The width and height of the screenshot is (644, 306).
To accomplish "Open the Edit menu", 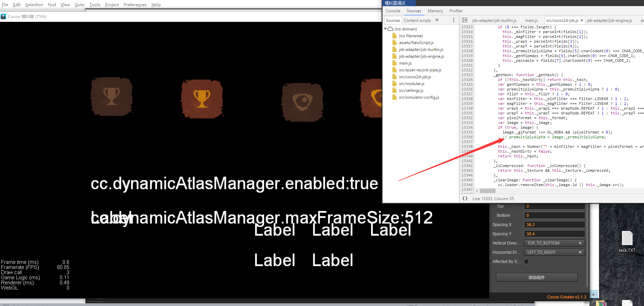I will (17, 4).
